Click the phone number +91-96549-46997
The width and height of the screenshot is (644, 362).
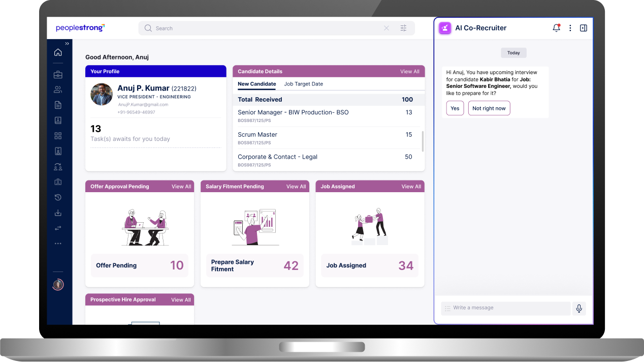[137, 112]
